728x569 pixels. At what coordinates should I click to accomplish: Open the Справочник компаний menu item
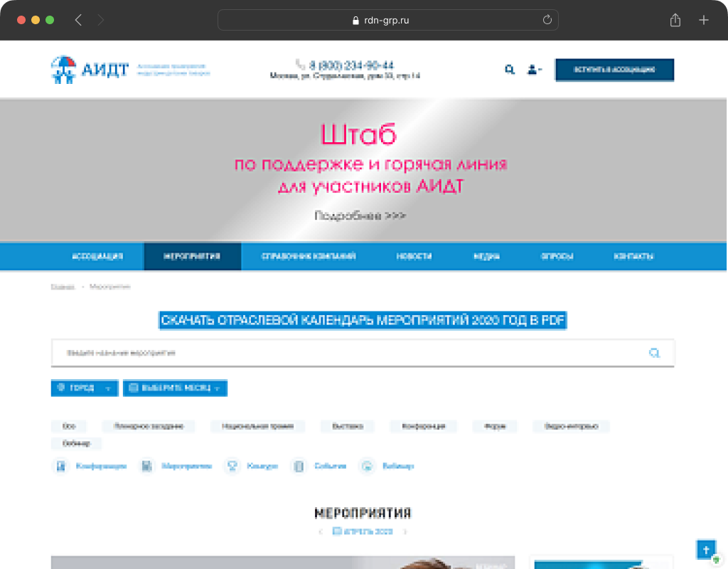click(309, 257)
